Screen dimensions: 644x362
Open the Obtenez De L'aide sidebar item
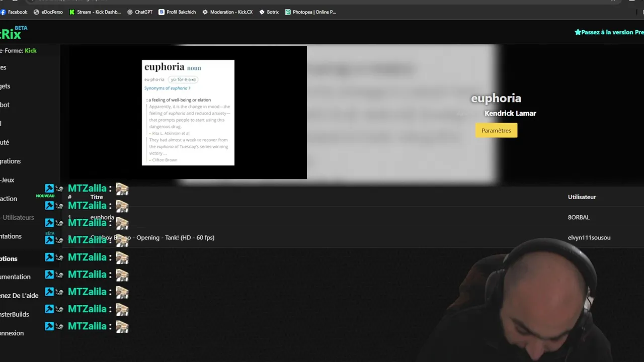tap(19, 296)
